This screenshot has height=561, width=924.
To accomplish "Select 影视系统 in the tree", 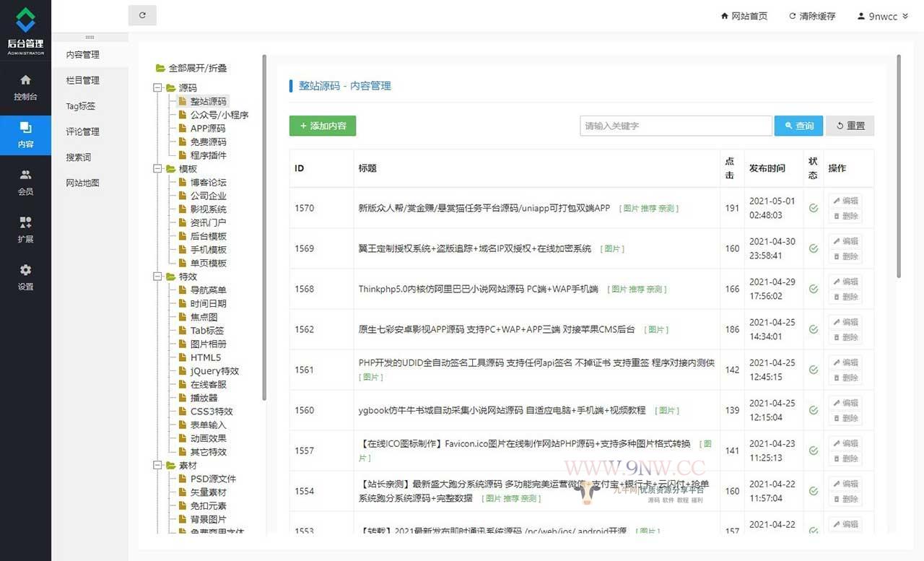I will click(208, 209).
